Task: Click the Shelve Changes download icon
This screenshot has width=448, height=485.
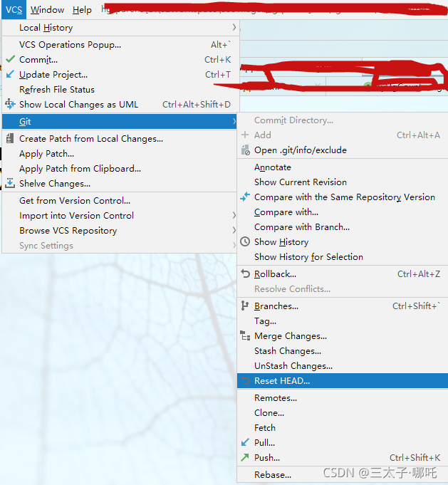Action: click(x=10, y=183)
